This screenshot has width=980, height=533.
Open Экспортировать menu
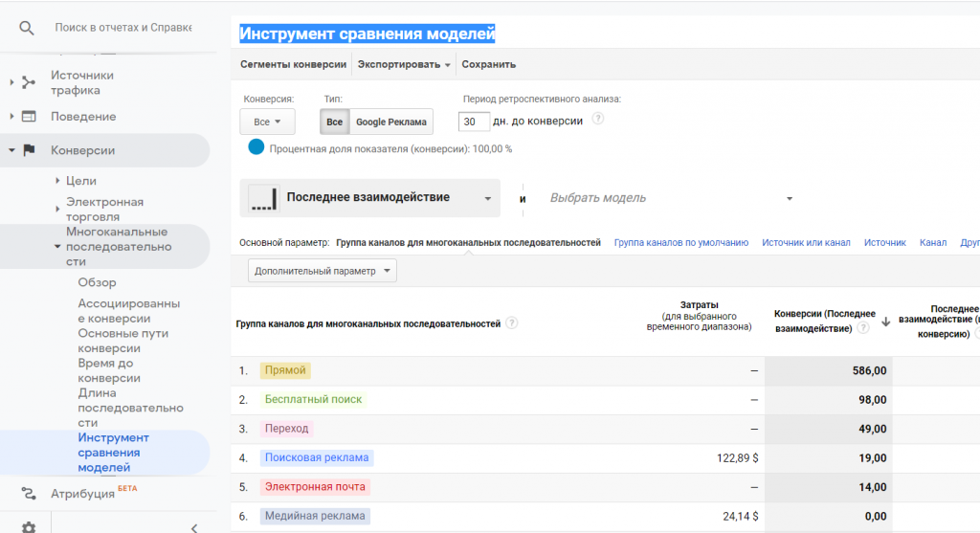pyautogui.click(x=403, y=64)
